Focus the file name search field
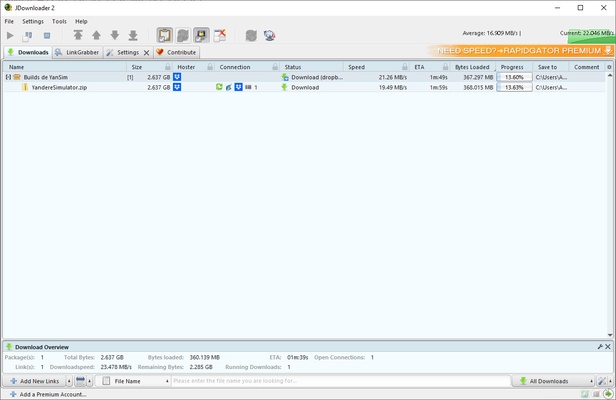Image resolution: width=616 pixels, height=400 pixels. (x=341, y=381)
